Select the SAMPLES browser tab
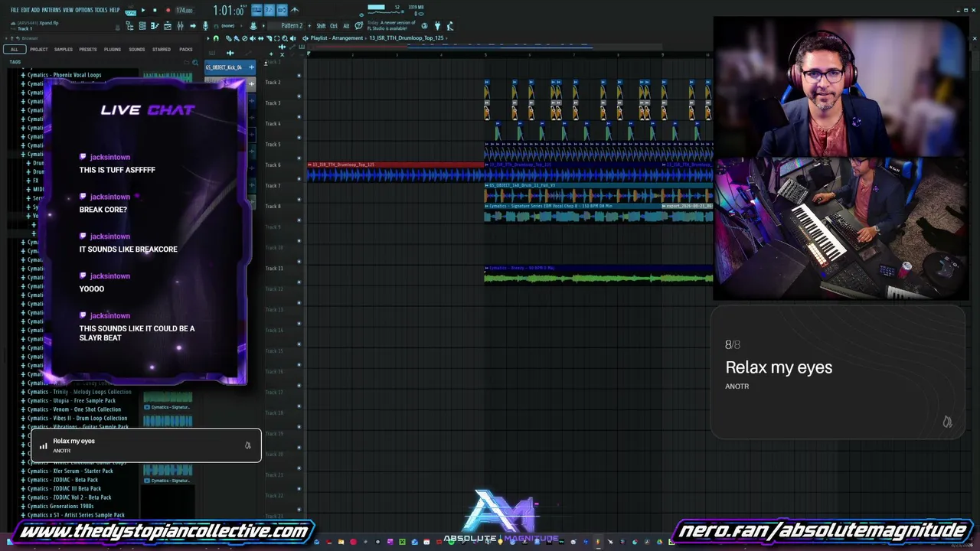The width and height of the screenshot is (980, 551). click(64, 50)
